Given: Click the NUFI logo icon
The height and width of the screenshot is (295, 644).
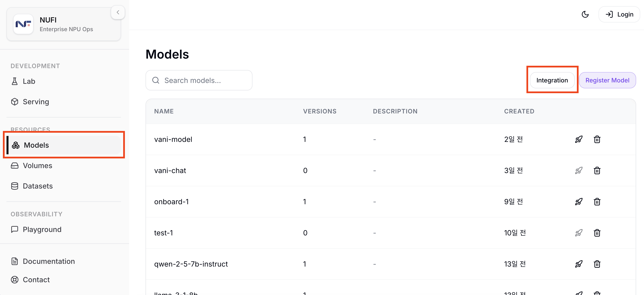Looking at the screenshot, I should point(23,24).
